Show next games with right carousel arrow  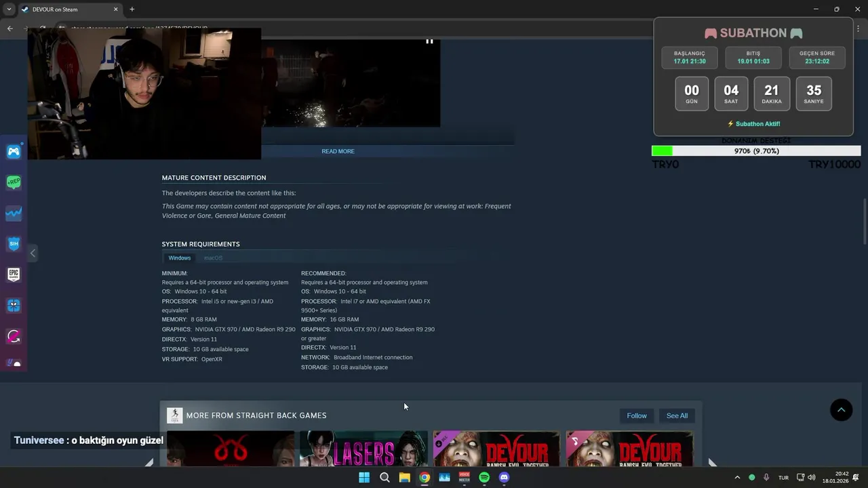pyautogui.click(x=712, y=462)
